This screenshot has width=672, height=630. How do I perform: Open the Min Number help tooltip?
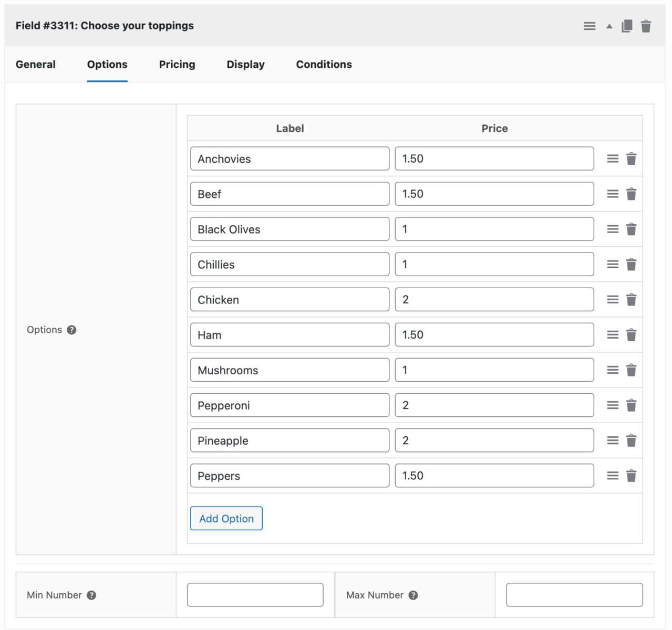point(91,595)
